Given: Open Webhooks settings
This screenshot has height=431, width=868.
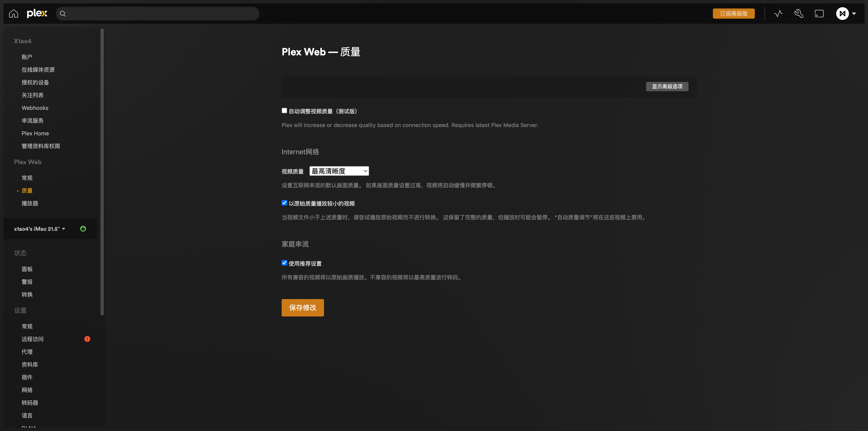Looking at the screenshot, I should pyautogui.click(x=35, y=108).
